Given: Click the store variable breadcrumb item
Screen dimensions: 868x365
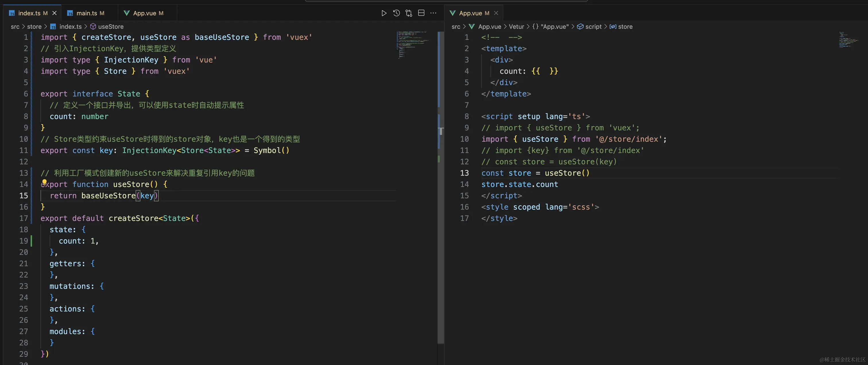Looking at the screenshot, I should pyautogui.click(x=625, y=27).
